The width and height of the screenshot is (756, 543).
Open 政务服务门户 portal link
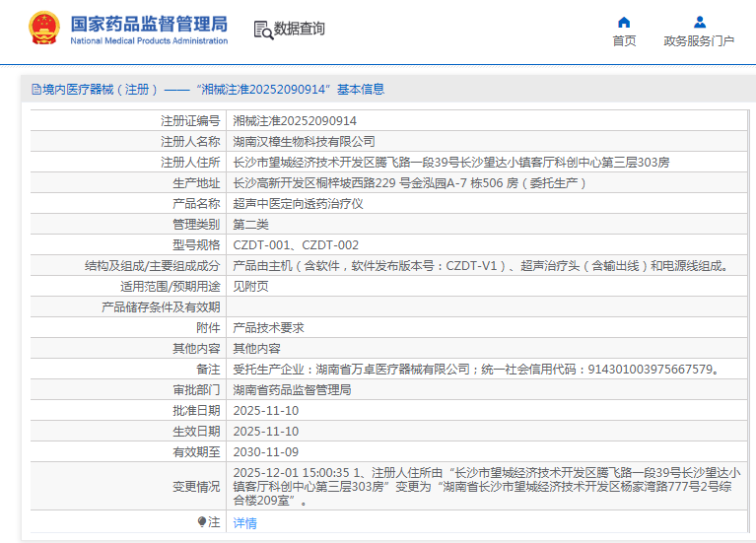click(x=699, y=41)
